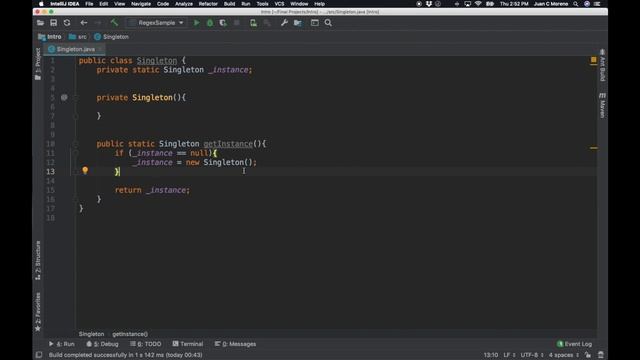Build project with the green hammer icon
The height and width of the screenshot is (360, 640).
(x=114, y=23)
